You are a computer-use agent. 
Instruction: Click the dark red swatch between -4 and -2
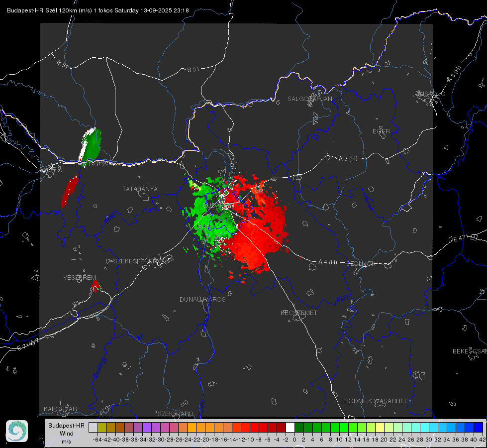281,427
